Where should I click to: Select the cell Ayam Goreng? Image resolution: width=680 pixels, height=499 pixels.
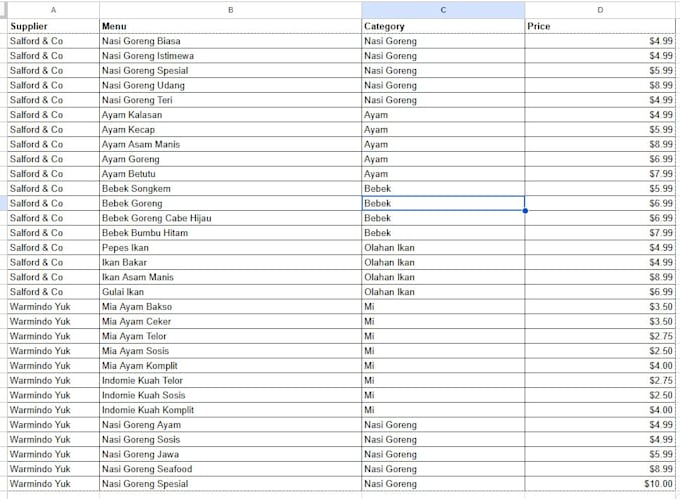[230, 159]
